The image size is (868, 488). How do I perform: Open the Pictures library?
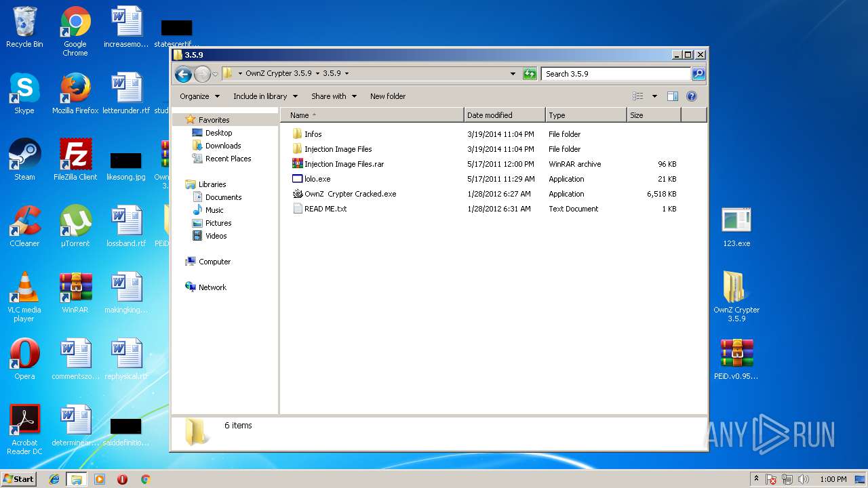[218, 223]
